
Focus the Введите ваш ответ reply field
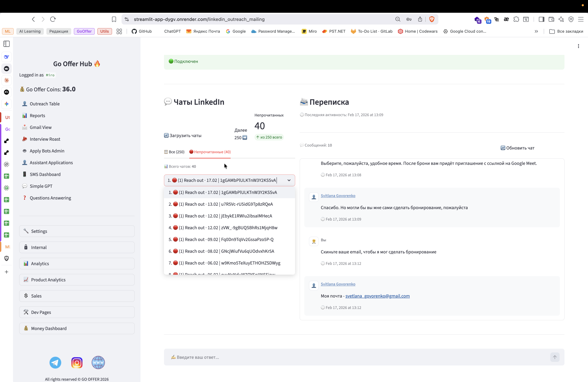click(x=356, y=357)
